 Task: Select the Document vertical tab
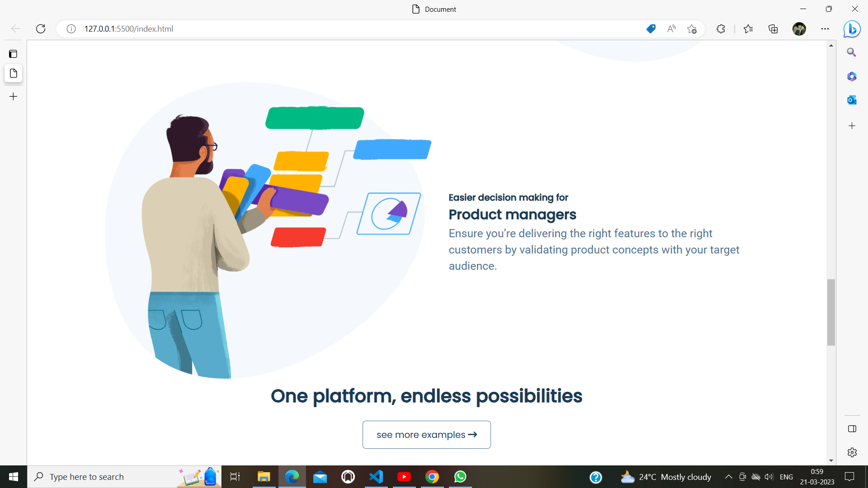tap(13, 73)
